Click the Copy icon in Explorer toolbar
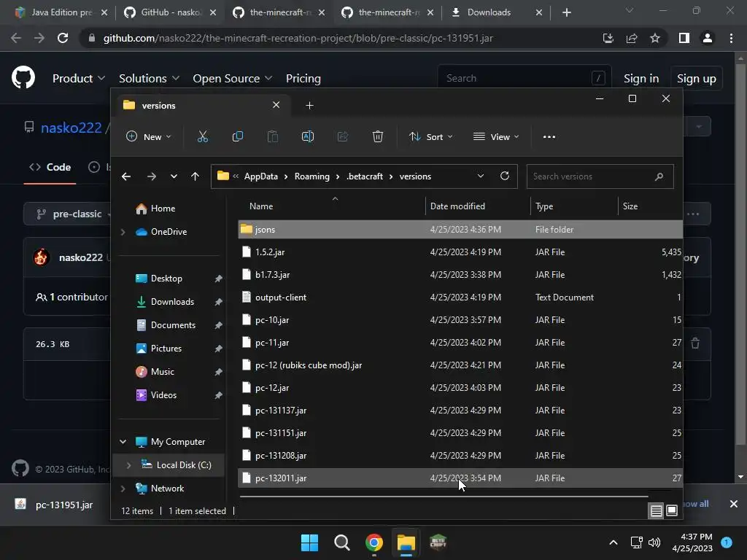Image resolution: width=747 pixels, height=560 pixels. click(237, 136)
